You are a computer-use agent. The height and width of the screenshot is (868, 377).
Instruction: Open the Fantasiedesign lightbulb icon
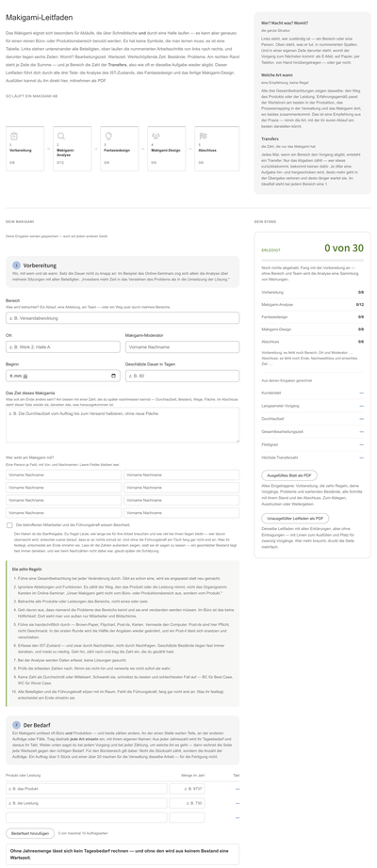click(108, 136)
